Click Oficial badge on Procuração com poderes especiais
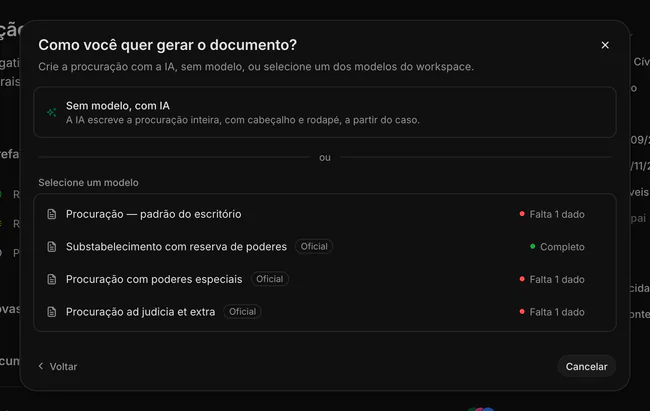 269,279
